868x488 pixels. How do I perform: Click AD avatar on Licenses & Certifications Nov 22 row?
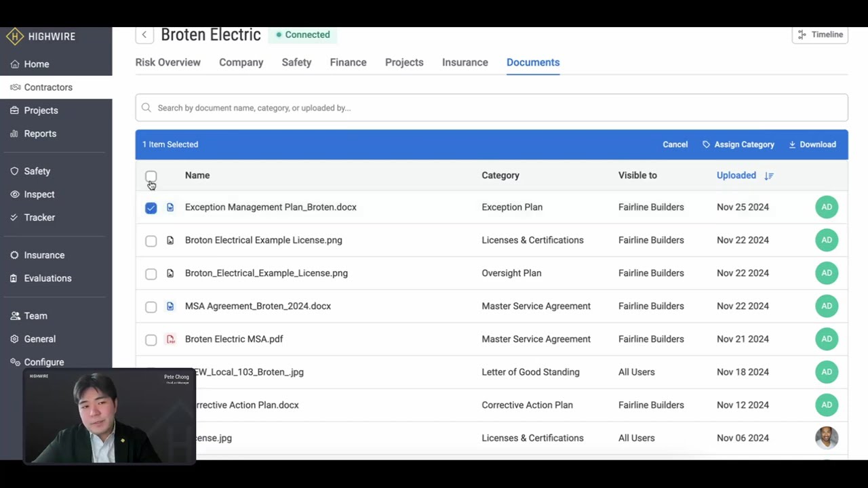point(827,240)
